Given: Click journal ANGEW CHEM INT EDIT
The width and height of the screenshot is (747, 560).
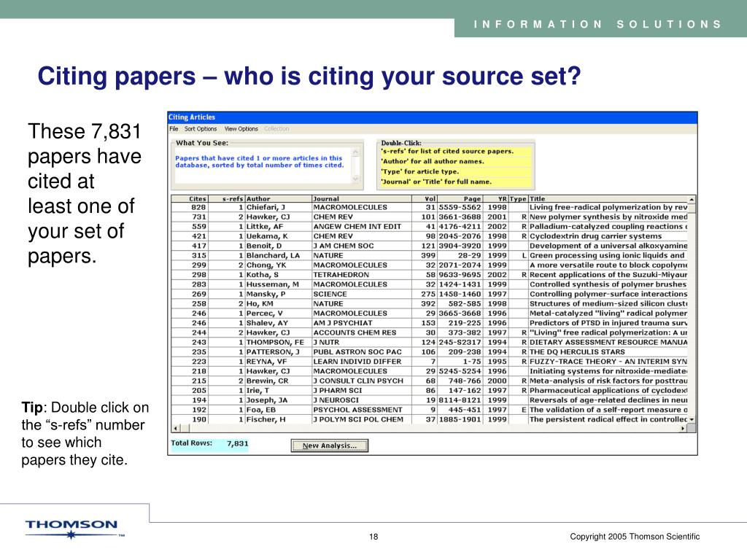Looking at the screenshot, I should click(357, 227).
